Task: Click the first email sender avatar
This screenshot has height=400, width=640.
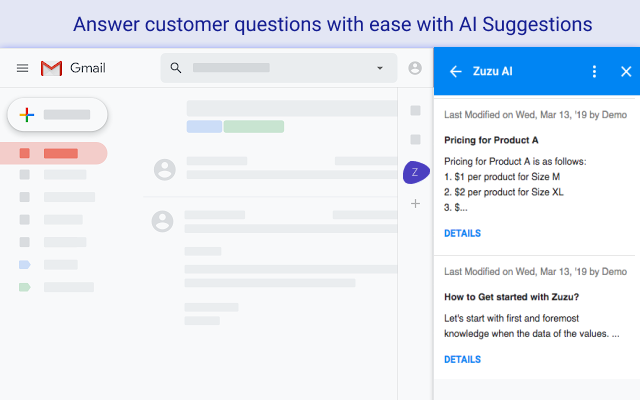Action: pyautogui.click(x=165, y=169)
